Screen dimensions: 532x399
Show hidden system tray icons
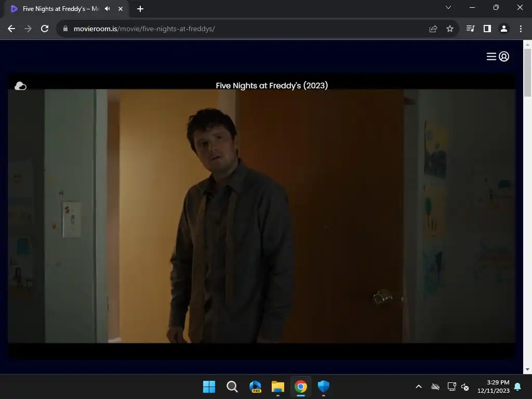pyautogui.click(x=419, y=387)
